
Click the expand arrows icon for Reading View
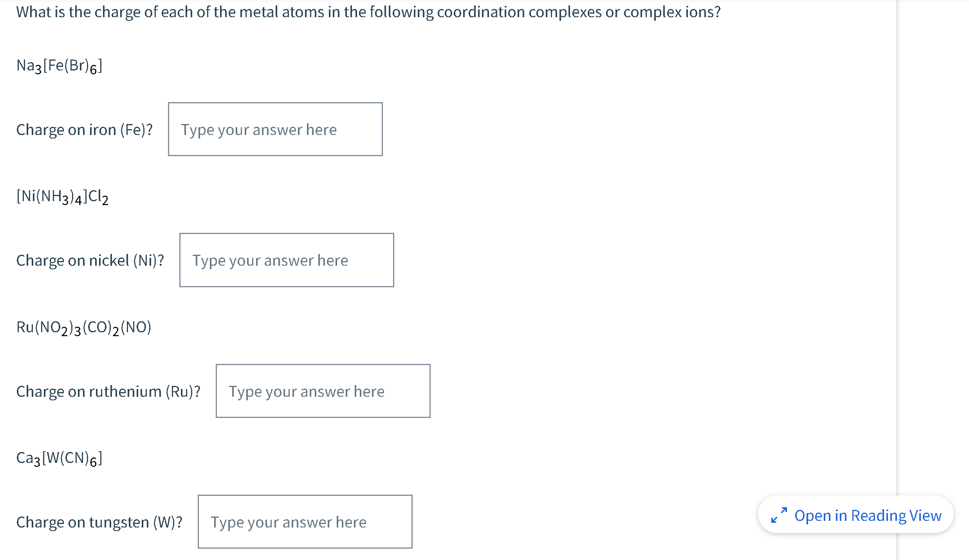point(779,515)
